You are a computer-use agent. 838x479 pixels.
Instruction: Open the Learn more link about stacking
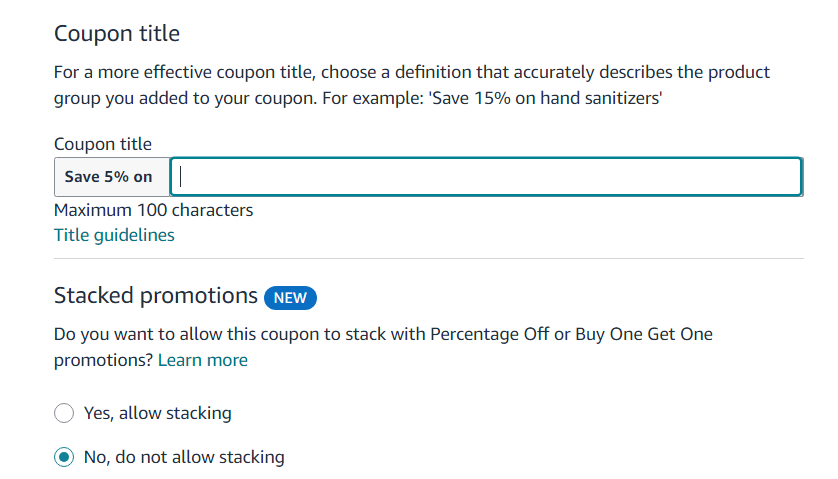(x=203, y=360)
